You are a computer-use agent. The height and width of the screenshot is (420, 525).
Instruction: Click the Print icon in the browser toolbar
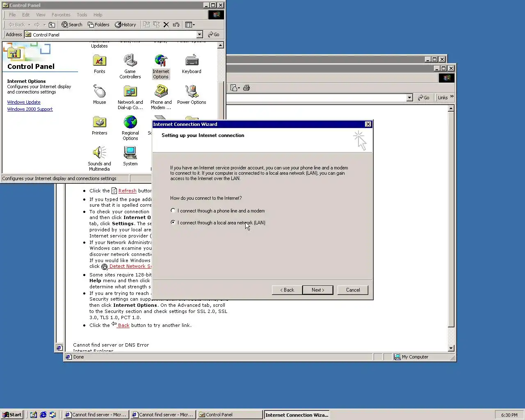[247, 88]
